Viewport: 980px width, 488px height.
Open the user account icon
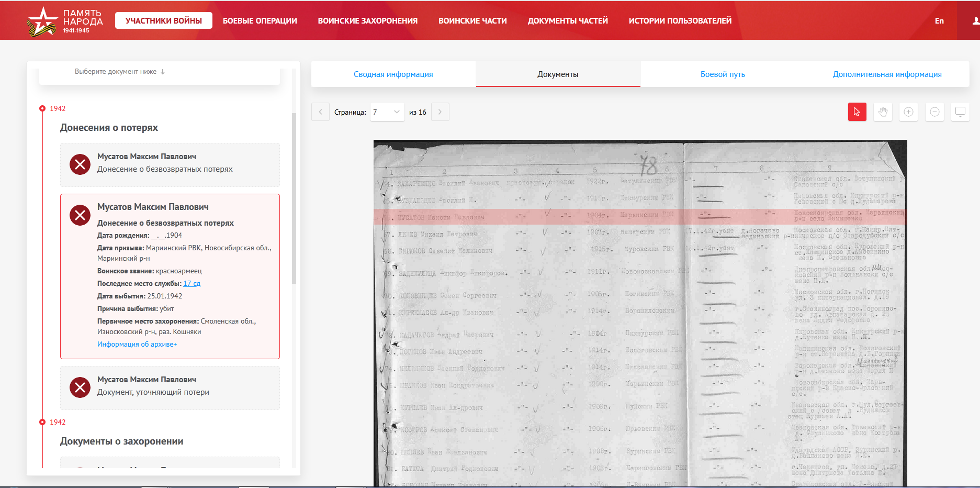975,21
